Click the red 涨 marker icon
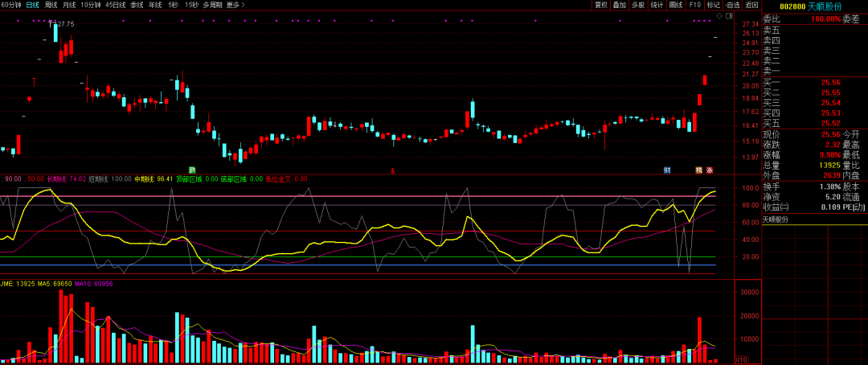 coord(710,170)
